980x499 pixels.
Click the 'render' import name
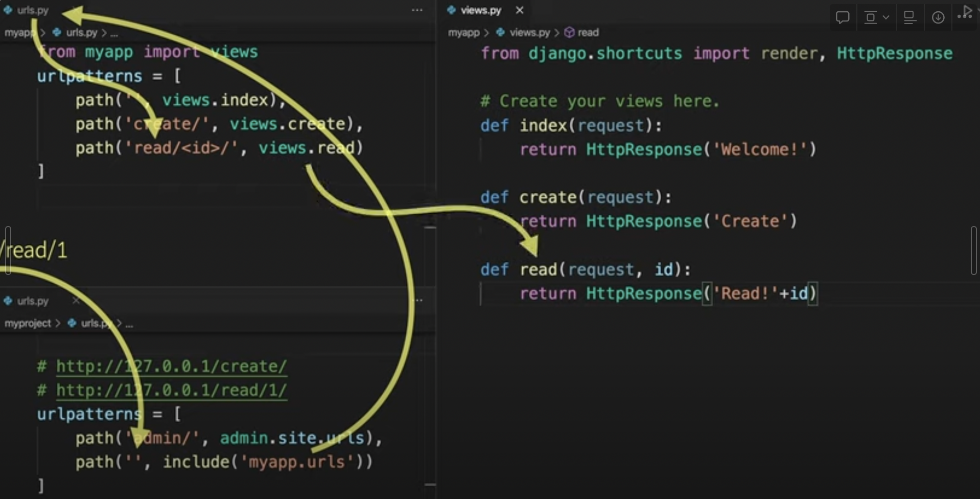click(x=789, y=53)
